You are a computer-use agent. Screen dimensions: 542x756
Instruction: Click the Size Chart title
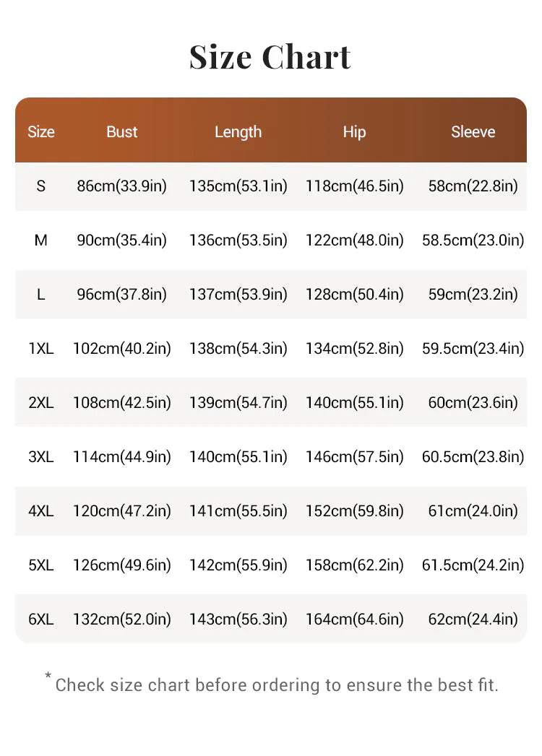coord(270,57)
